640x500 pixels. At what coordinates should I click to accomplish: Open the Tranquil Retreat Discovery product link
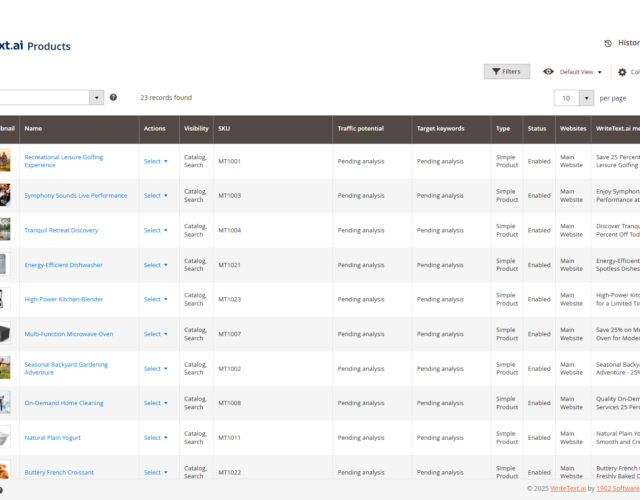click(x=61, y=230)
